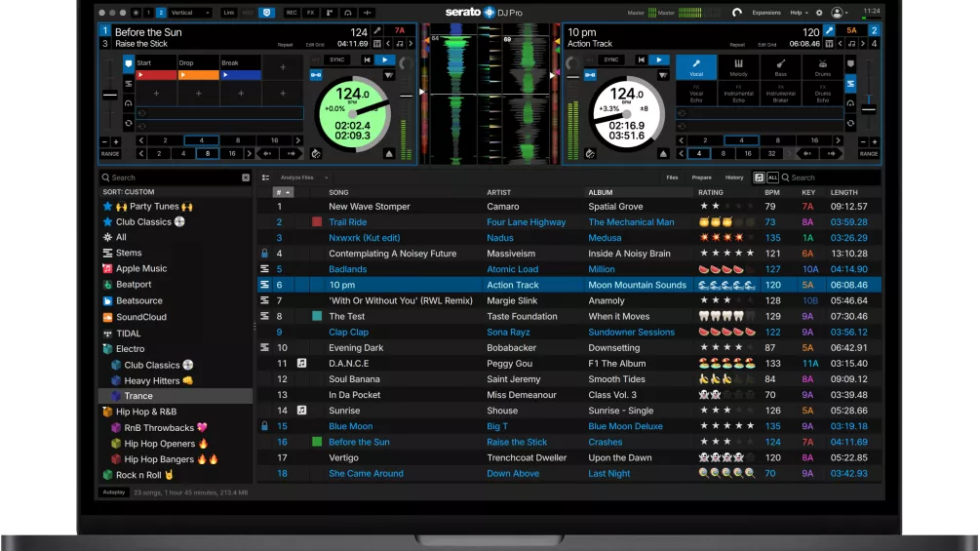Click the Expansions button
The image size is (980, 551).
tap(766, 13)
